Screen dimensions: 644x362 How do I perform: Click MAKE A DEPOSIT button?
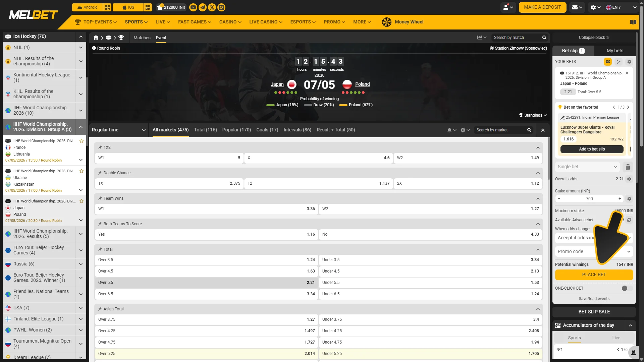point(542,7)
